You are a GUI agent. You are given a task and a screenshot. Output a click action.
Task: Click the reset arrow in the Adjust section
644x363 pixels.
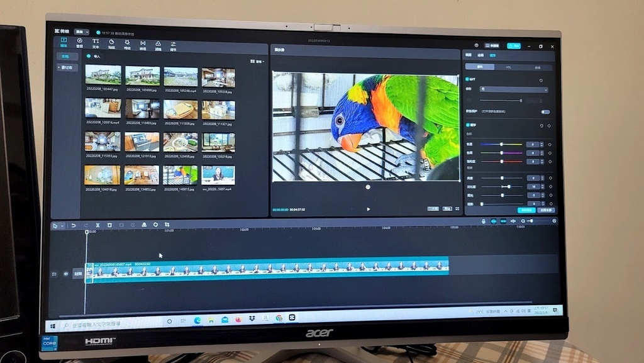pos(541,126)
